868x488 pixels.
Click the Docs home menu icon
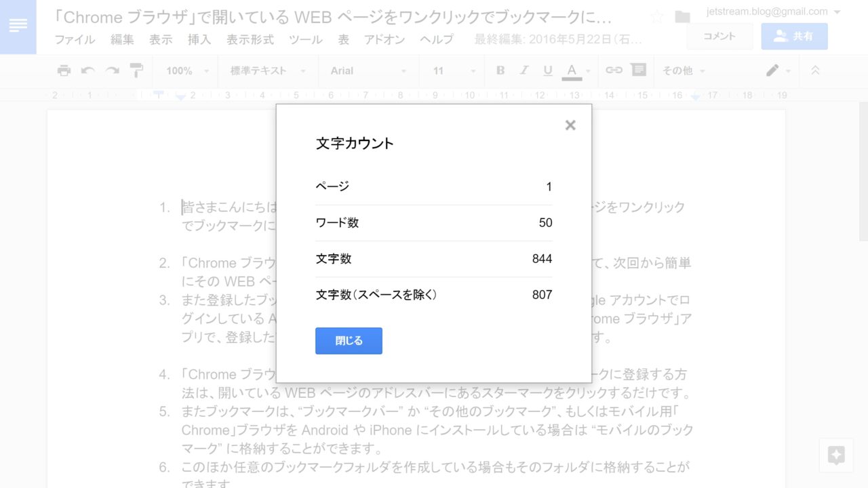coord(18,25)
